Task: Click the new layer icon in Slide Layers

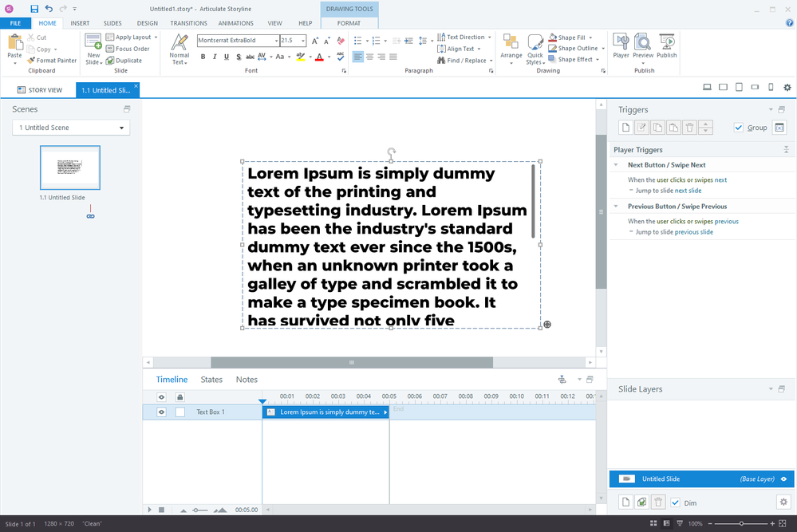Action: 625,502
